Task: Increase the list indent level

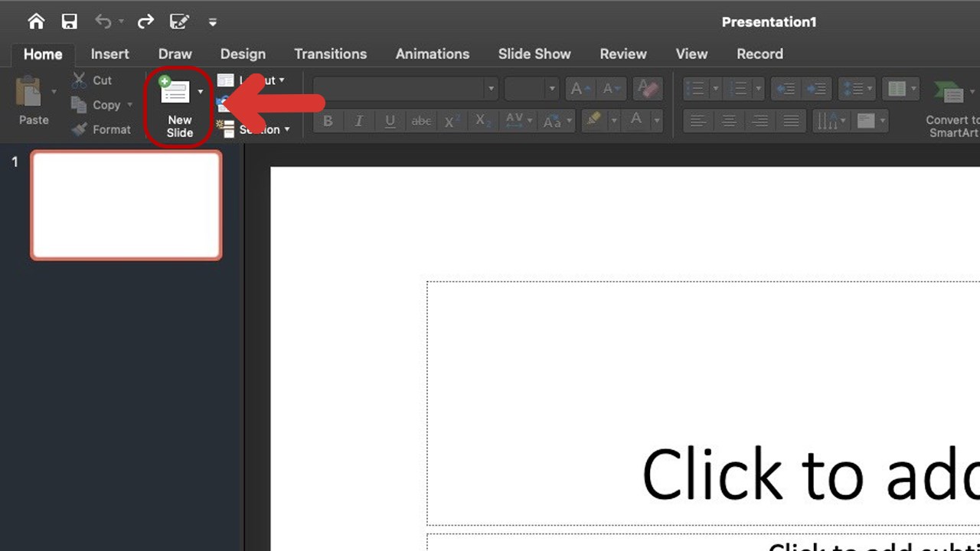Action: [817, 90]
